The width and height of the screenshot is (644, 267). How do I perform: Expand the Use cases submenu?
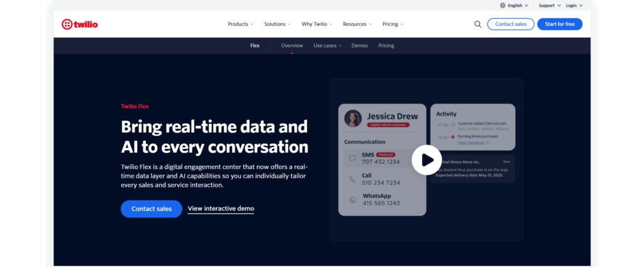point(327,45)
